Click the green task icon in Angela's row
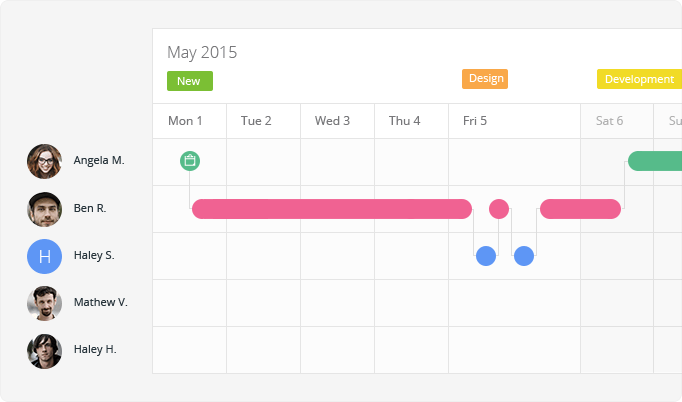This screenshot has width=682, height=402. pyautogui.click(x=190, y=161)
